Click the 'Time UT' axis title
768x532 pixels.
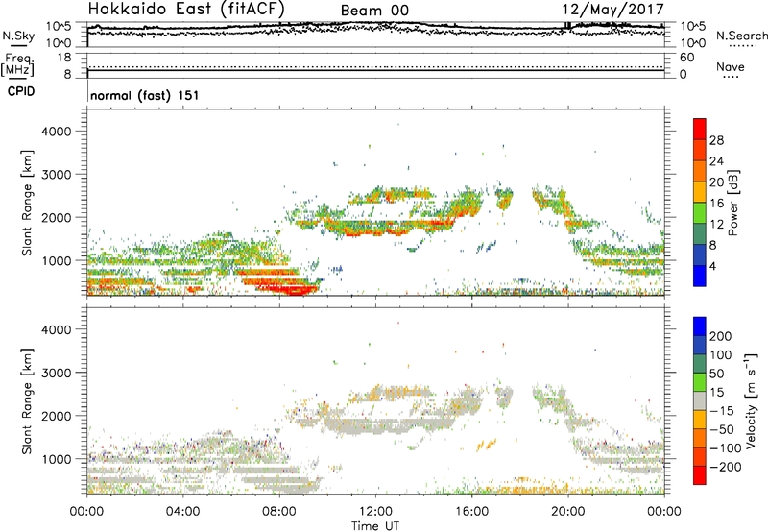click(375, 526)
